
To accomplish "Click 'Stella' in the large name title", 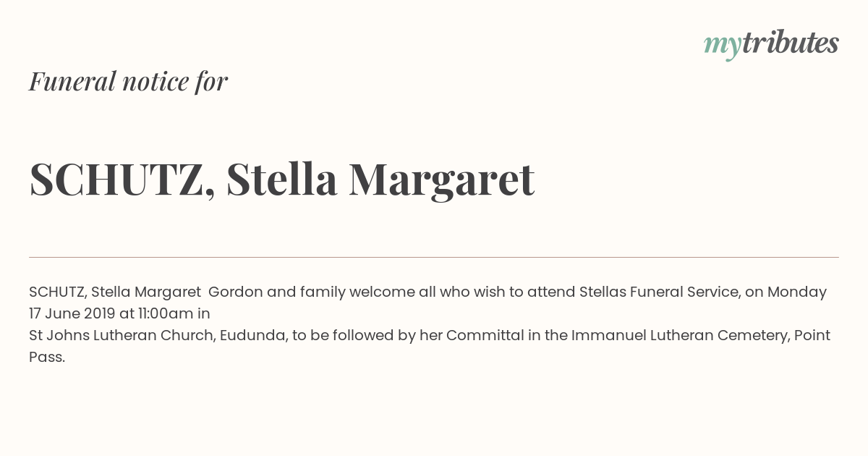I will click(x=281, y=179).
